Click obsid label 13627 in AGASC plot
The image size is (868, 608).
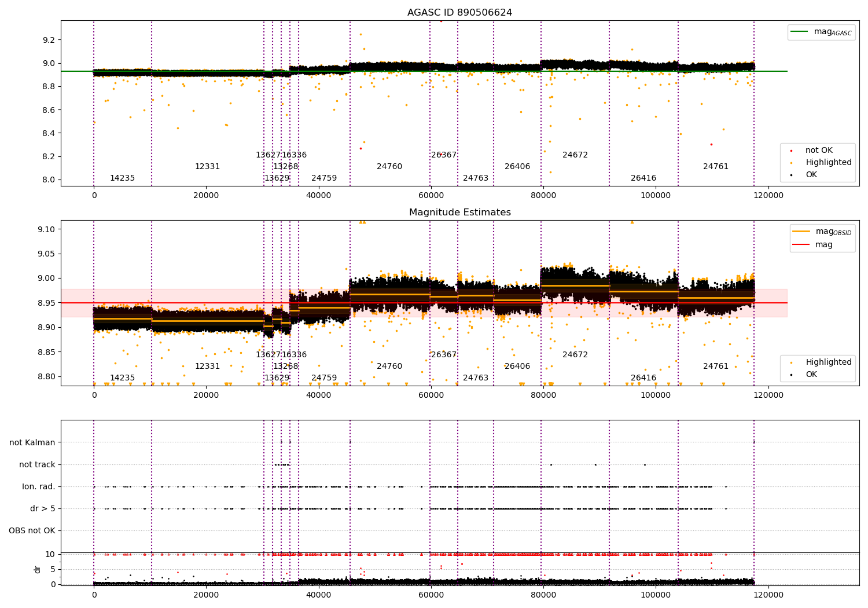[268, 155]
